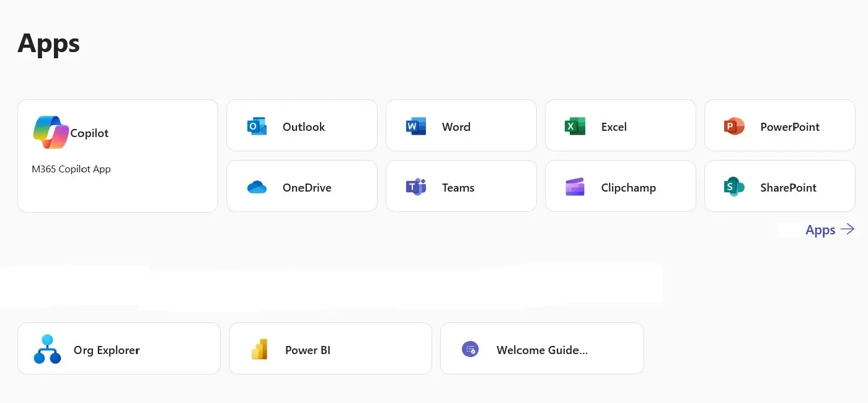The height and width of the screenshot is (403, 868).
Task: Click the Teams tile card
Action: [x=461, y=186]
